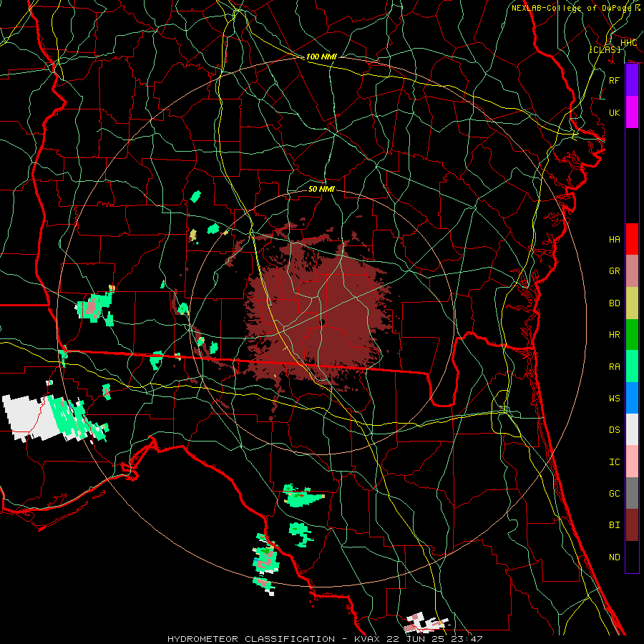
Task: Click the 22 JUN 25 date text
Action: pyautogui.click(x=414, y=639)
